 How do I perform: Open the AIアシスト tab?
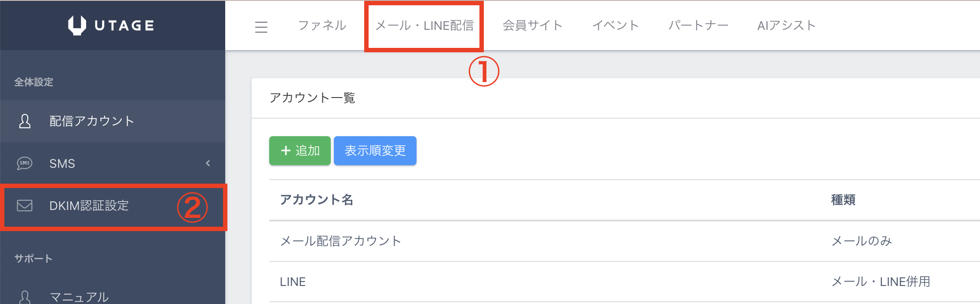786,25
